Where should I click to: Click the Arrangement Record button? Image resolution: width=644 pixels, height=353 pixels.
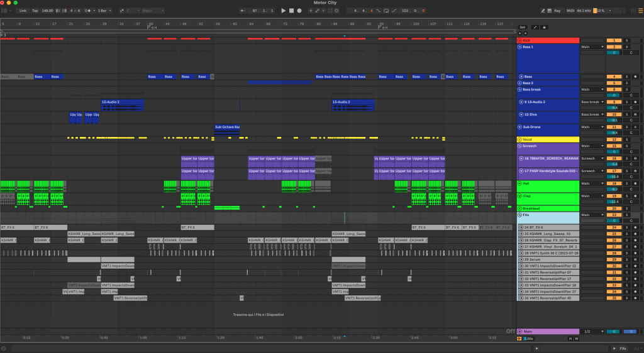pos(299,11)
